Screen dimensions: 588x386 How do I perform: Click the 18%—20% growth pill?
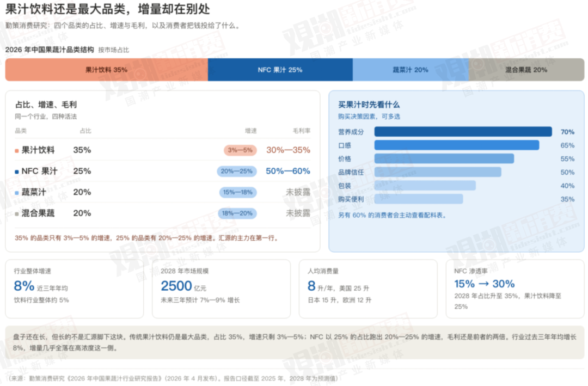pyautogui.click(x=237, y=213)
